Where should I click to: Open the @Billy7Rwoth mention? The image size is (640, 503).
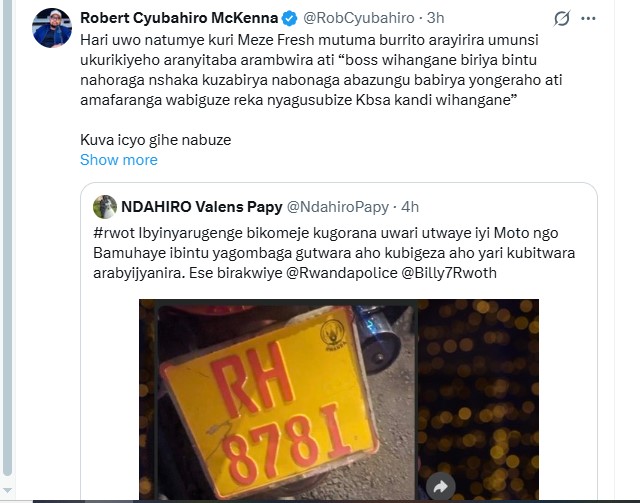[449, 273]
